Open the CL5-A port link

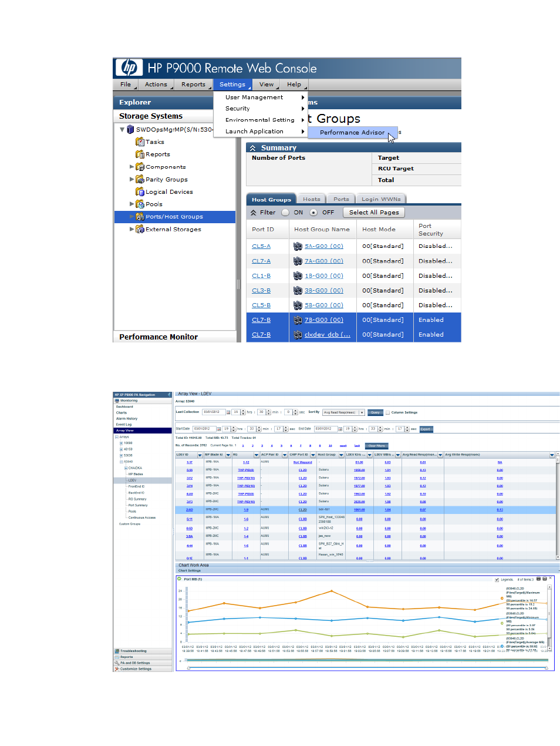coord(261,246)
